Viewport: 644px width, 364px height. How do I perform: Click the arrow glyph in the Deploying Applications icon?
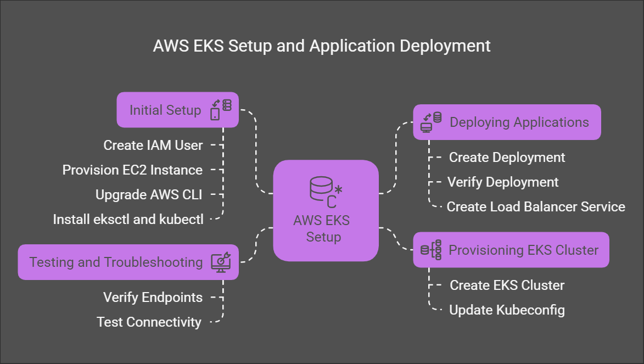426,116
